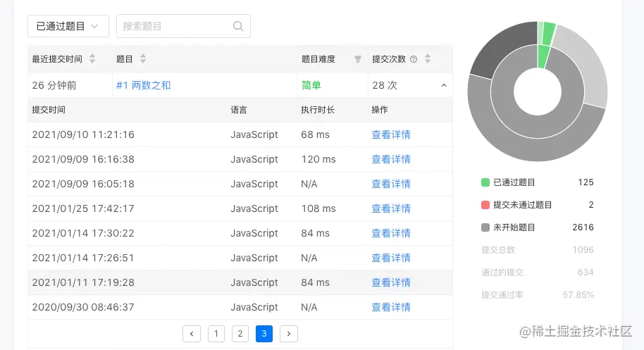View details of 2021/01/14 17:30:22 submission
The width and height of the screenshot is (644, 350).
pos(391,233)
